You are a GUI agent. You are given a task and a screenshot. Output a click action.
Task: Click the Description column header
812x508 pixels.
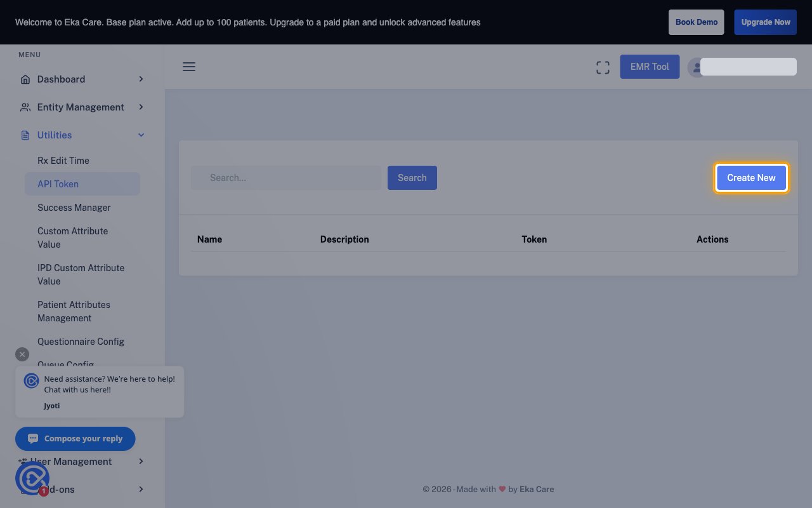pyautogui.click(x=344, y=239)
